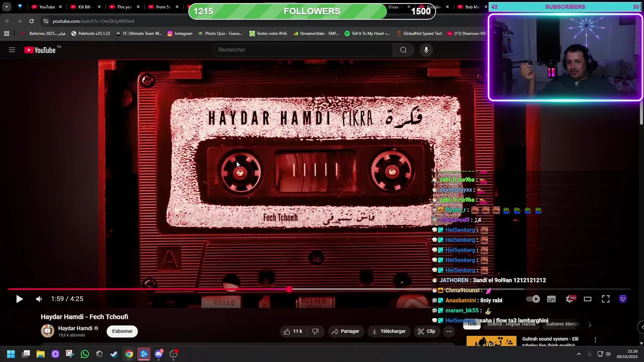Open options menu for Gultrah sound system video

click(595, 340)
